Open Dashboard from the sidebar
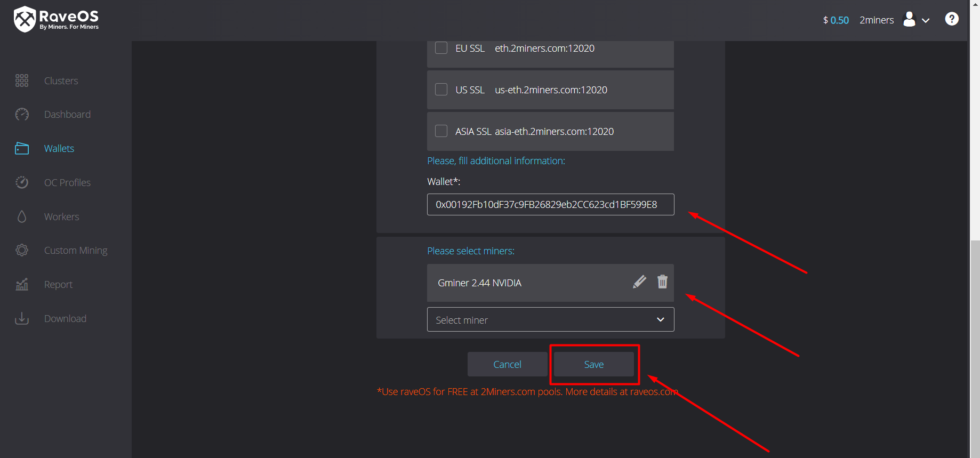 [67, 114]
